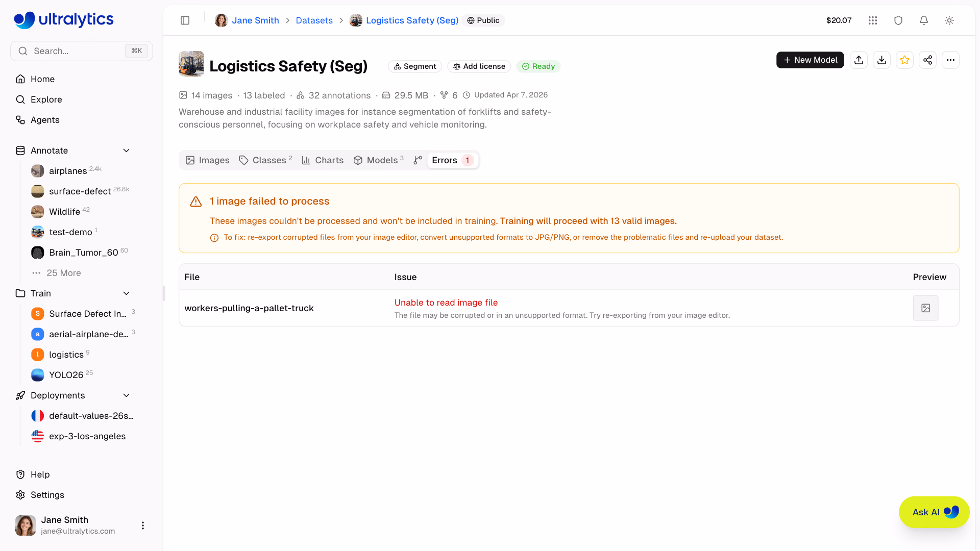Collapse the Train section
Viewport: 980px width, 551px height.
tap(127, 293)
